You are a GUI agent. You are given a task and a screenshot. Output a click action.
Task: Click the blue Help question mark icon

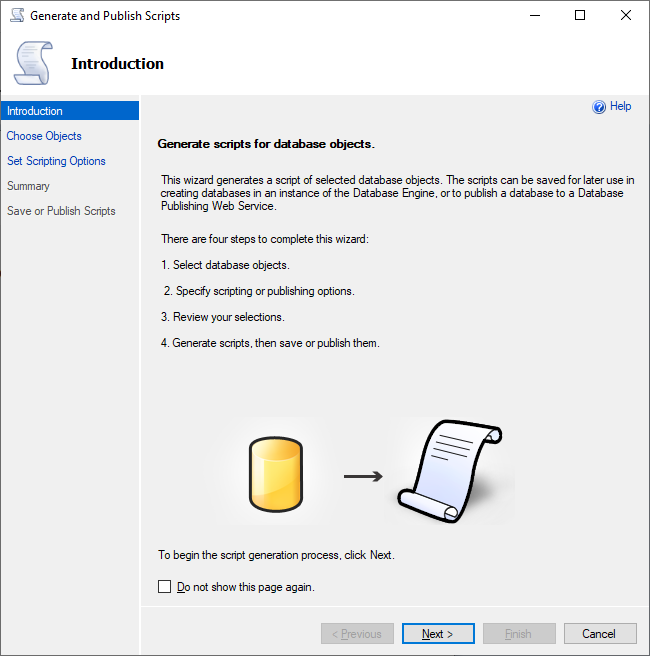(x=599, y=107)
